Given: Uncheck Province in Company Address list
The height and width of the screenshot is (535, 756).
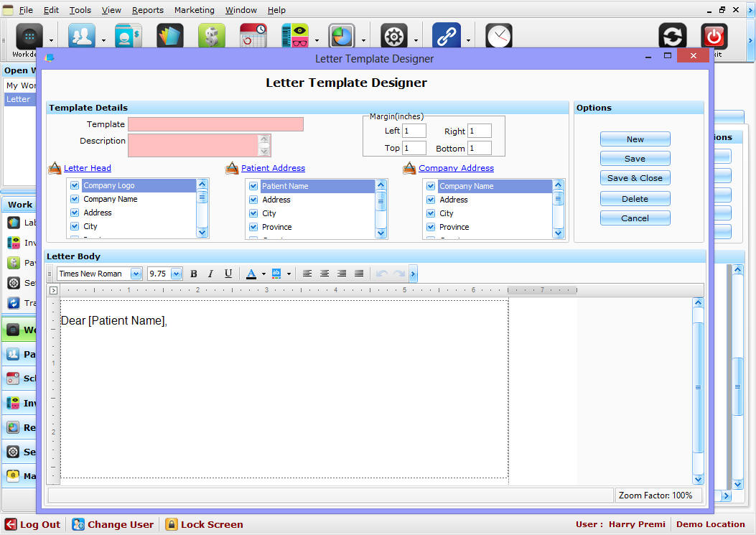Looking at the screenshot, I should click(x=431, y=227).
